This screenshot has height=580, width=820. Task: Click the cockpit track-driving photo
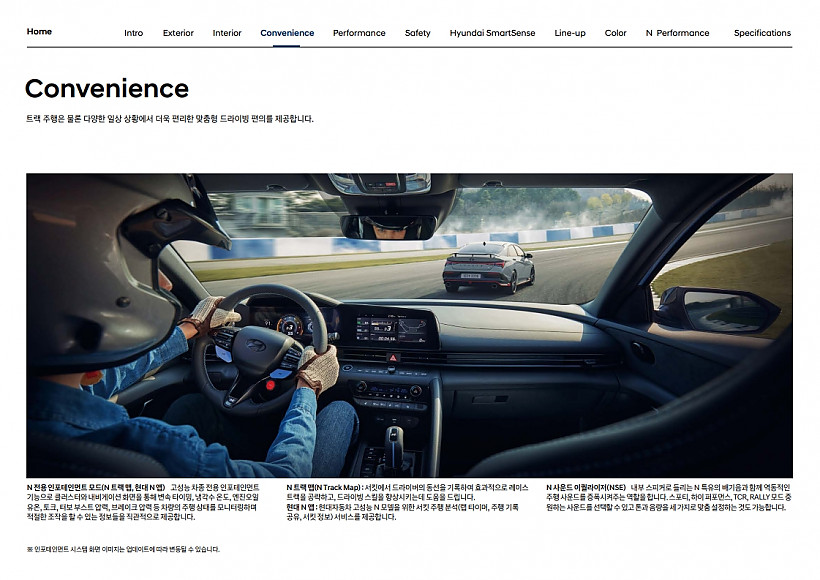point(409,325)
